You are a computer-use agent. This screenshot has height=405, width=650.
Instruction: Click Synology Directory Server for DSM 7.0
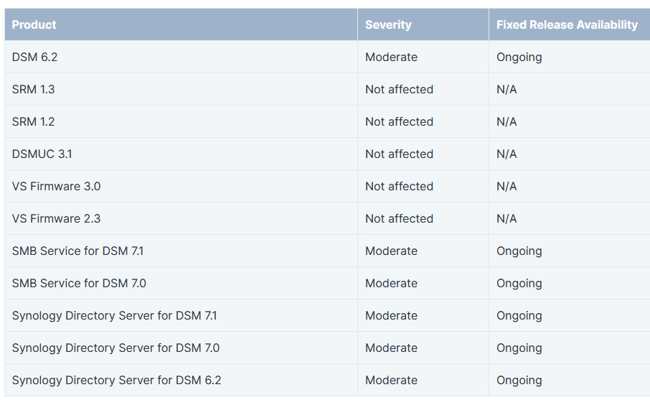[x=116, y=348]
